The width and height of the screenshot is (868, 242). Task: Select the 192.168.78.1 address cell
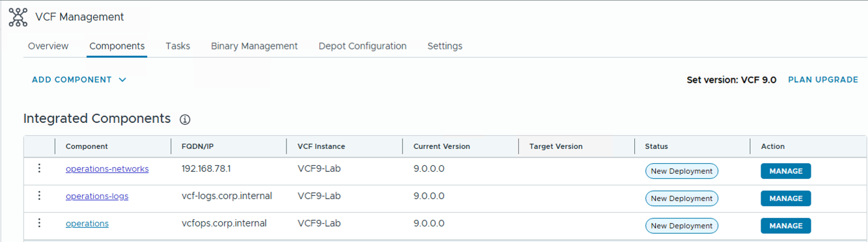point(206,168)
